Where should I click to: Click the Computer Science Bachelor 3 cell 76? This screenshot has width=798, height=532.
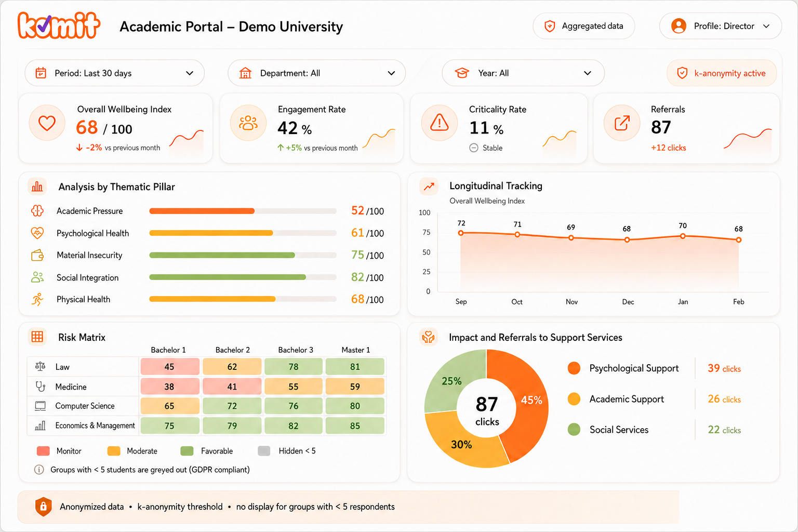[x=294, y=406]
